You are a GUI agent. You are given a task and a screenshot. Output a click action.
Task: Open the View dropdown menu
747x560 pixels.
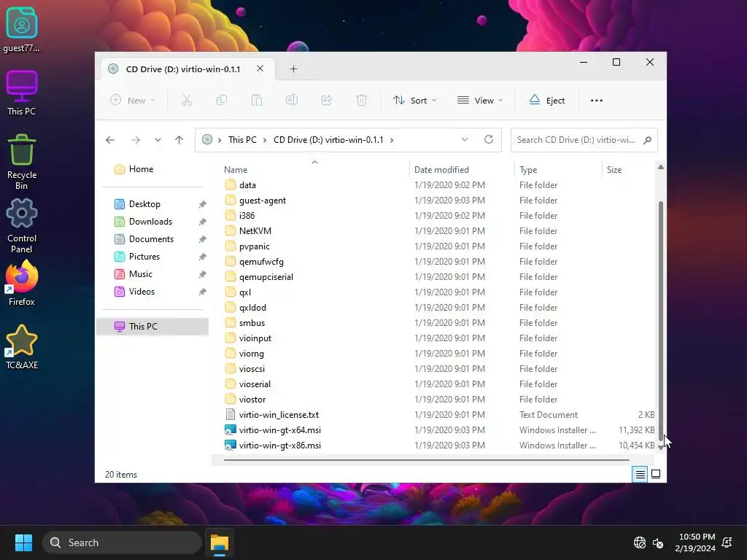(x=480, y=101)
